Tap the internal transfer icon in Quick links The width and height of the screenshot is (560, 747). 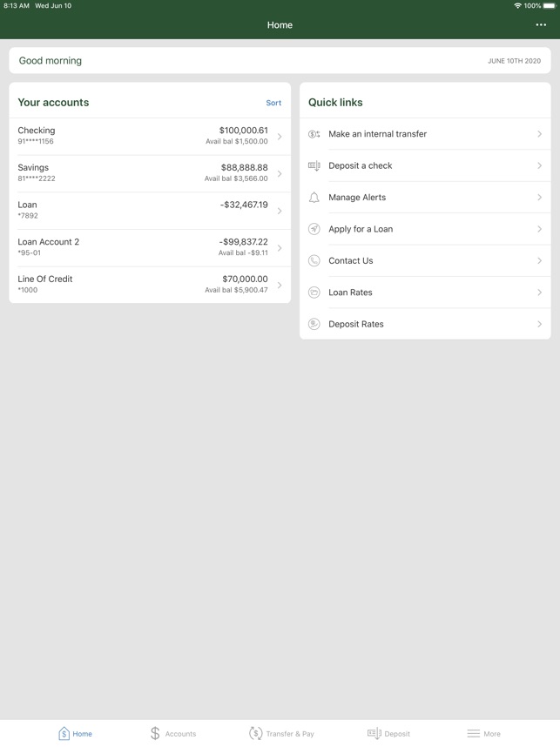314,134
